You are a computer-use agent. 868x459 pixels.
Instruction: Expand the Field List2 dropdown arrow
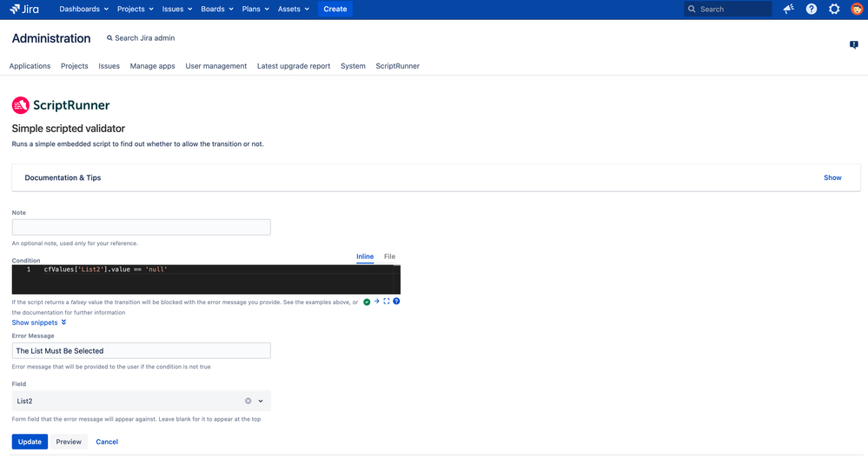tap(261, 401)
